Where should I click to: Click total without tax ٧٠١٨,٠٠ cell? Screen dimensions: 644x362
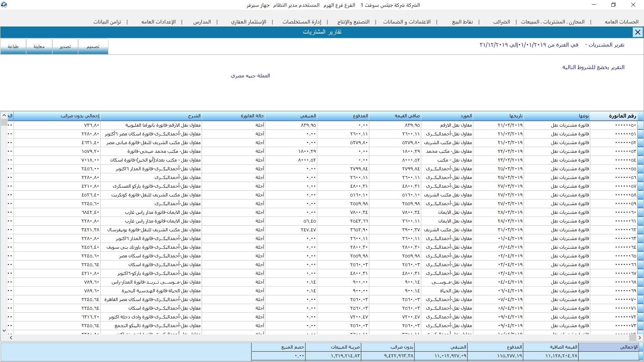tap(57, 160)
